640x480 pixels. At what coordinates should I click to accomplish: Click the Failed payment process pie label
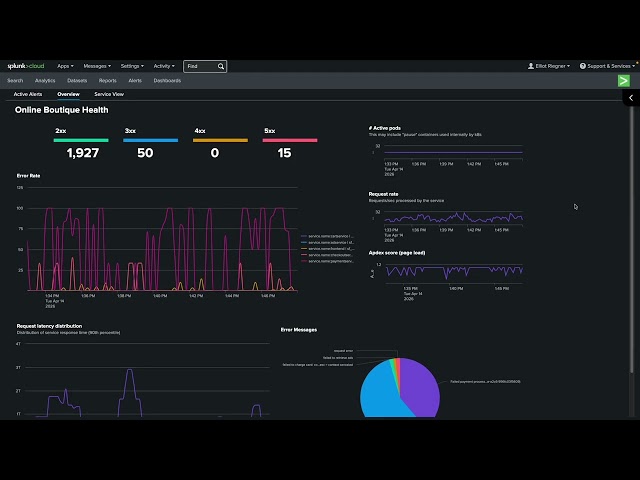pos(485,382)
